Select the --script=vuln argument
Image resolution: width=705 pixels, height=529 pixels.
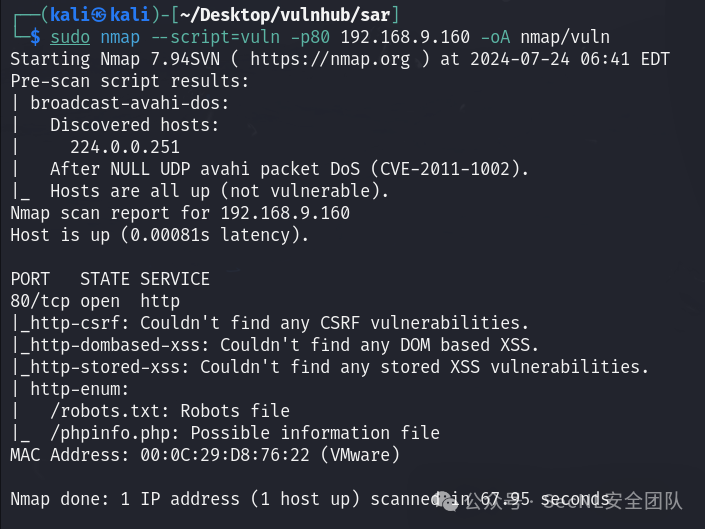coord(215,37)
